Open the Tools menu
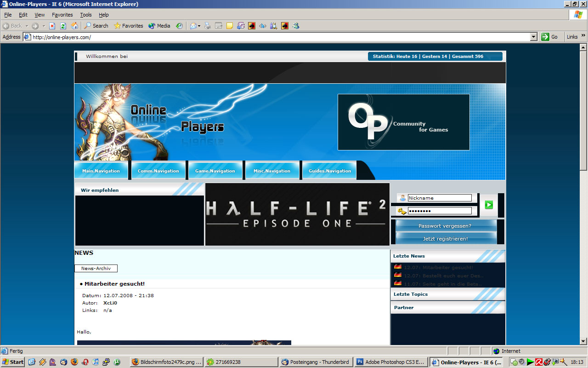This screenshot has height=368, width=588. click(86, 15)
